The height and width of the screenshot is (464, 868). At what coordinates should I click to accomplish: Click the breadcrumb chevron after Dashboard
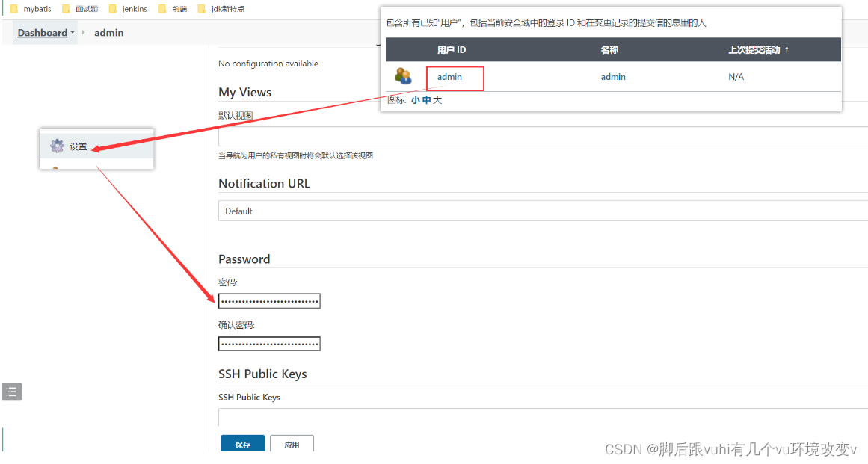point(84,32)
